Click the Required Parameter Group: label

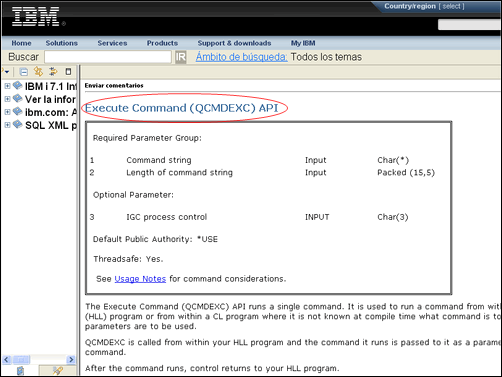[147, 138]
